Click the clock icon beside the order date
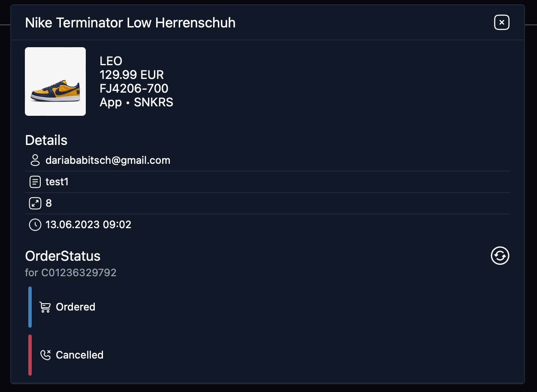Viewport: 537px width, 392px height. (x=35, y=225)
